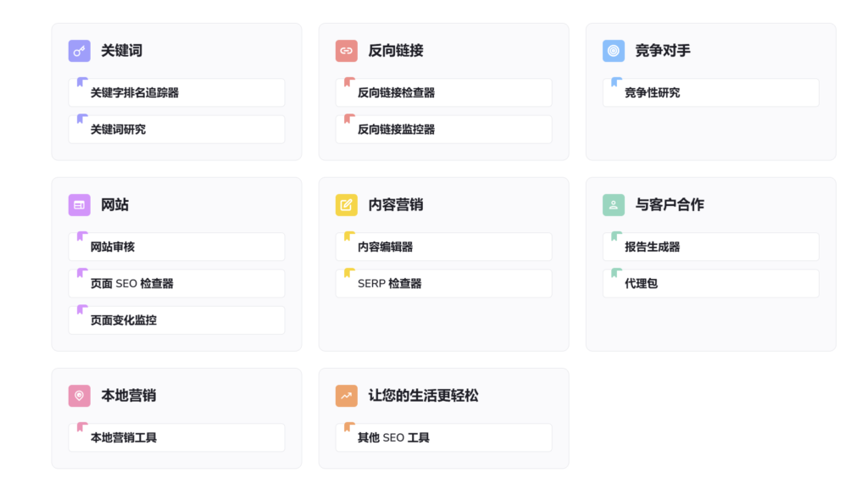Open 关键字排名追踪器 tool

tap(176, 92)
